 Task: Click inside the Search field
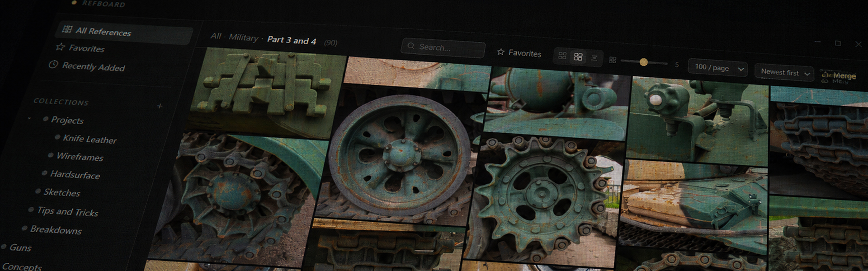click(443, 47)
